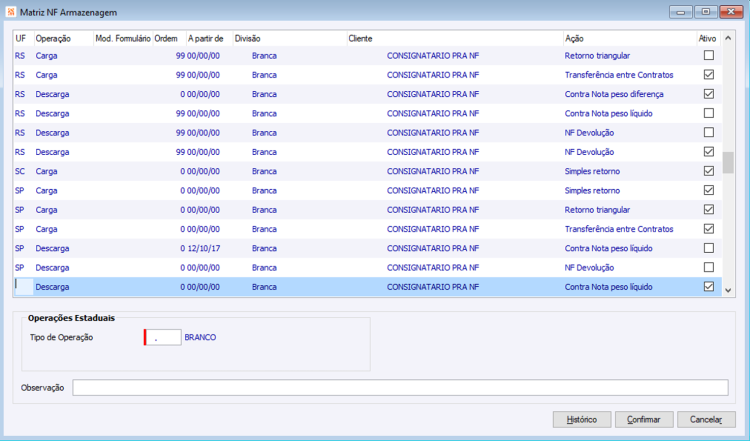The image size is (750, 441).
Task: Uncheck Ativo for SP Carga Transferência entre Contratos
Action: click(x=708, y=229)
